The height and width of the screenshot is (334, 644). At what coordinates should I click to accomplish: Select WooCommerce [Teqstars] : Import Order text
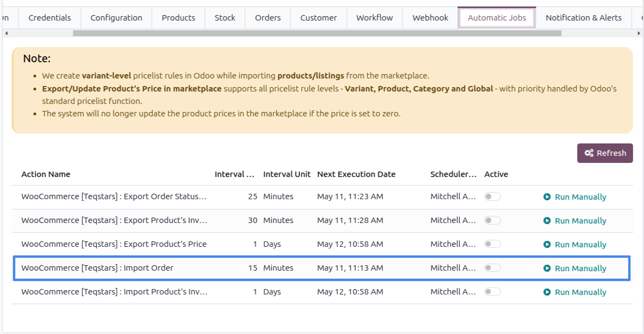click(97, 268)
